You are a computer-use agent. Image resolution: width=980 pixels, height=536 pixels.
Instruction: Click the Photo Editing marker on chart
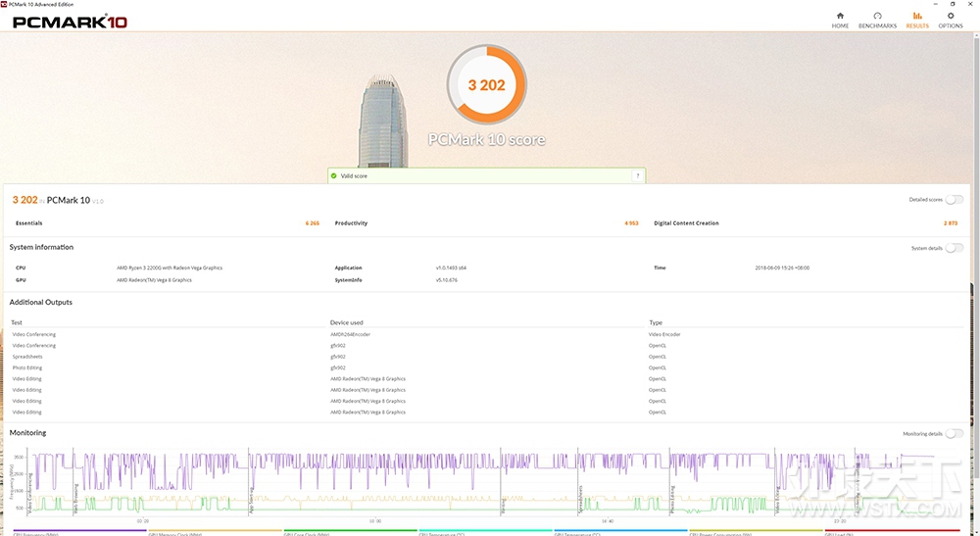click(672, 499)
